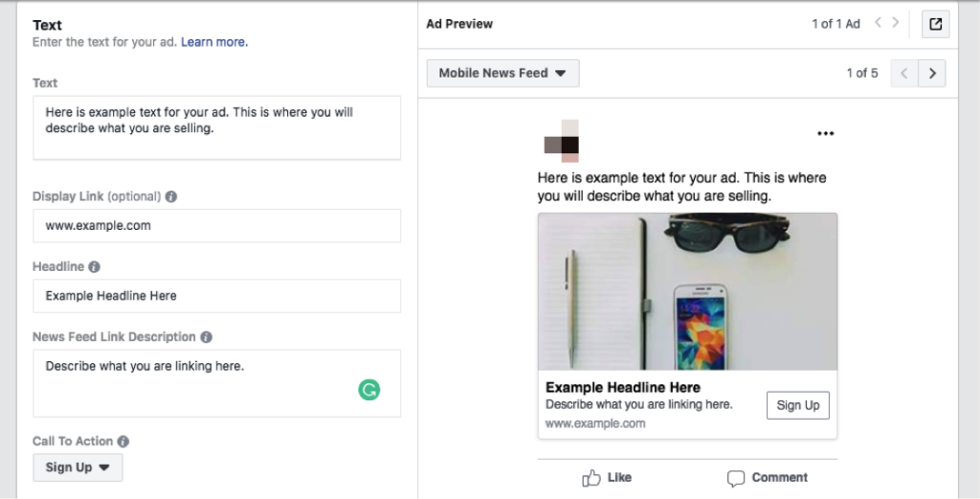
Task: Click the Headline info icon
Action: coord(95,267)
